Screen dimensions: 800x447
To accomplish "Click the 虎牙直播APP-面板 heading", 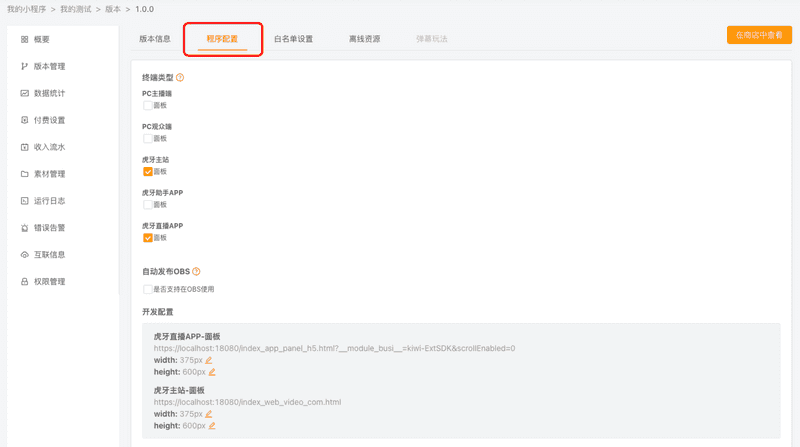I will pyautogui.click(x=187, y=337).
